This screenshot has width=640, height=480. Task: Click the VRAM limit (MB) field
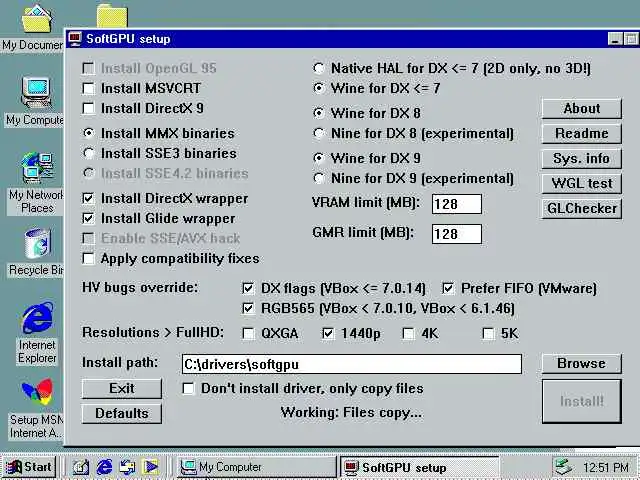[x=457, y=204]
